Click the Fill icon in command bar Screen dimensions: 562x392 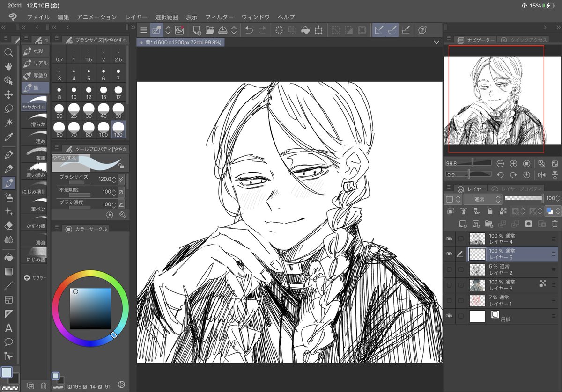tap(305, 30)
